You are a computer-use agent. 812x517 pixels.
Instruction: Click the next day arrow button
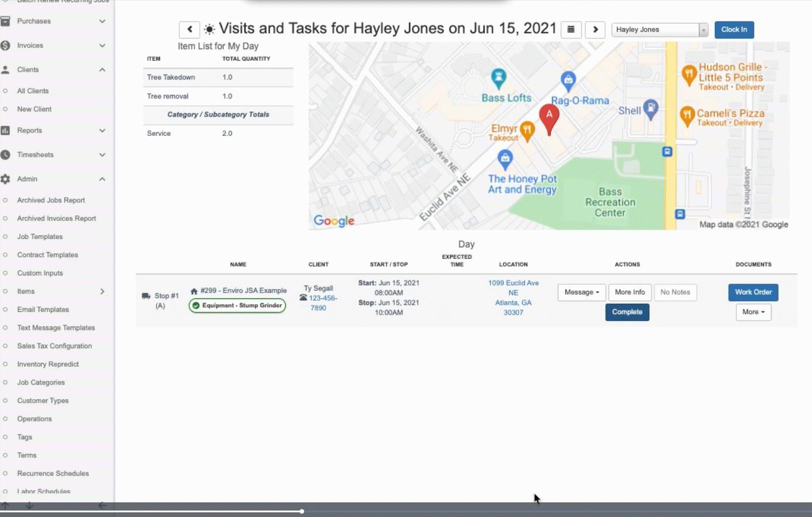point(595,29)
